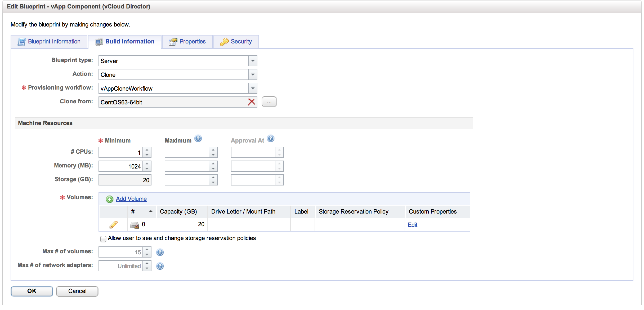
Task: Click help icon next to Approval At
Action: click(x=270, y=139)
